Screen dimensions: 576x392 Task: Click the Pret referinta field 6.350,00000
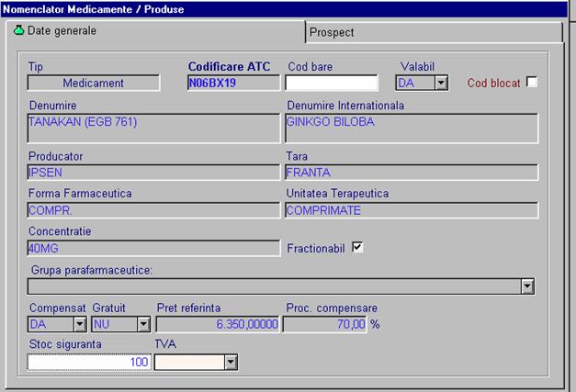click(218, 324)
